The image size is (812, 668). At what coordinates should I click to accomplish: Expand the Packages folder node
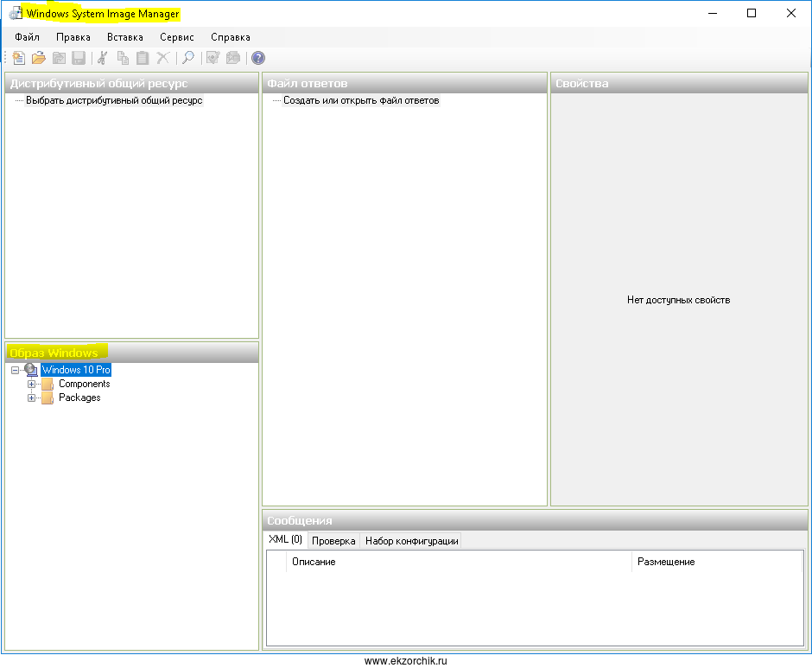pos(32,398)
